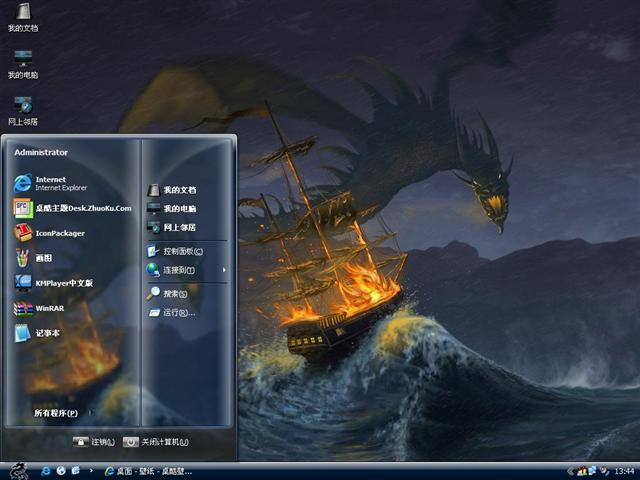This screenshot has height=480, width=640.
Task: Launch KMPlayer中文版
Action: click(53, 283)
